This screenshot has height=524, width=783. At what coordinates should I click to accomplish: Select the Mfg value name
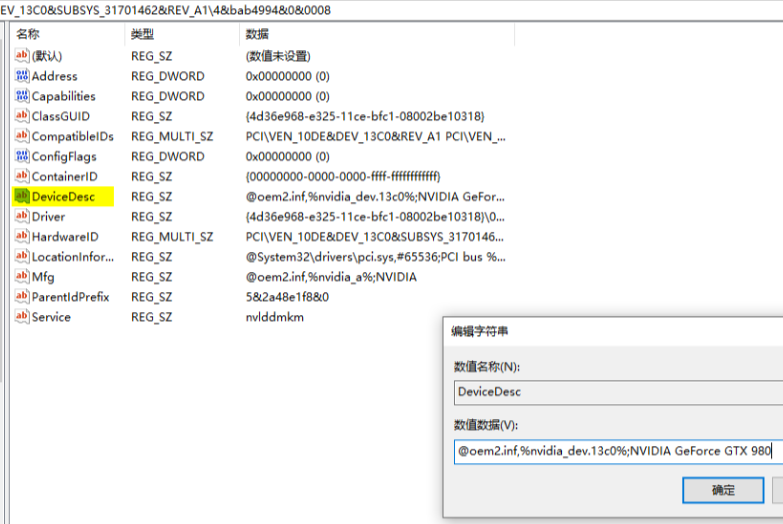click(43, 277)
